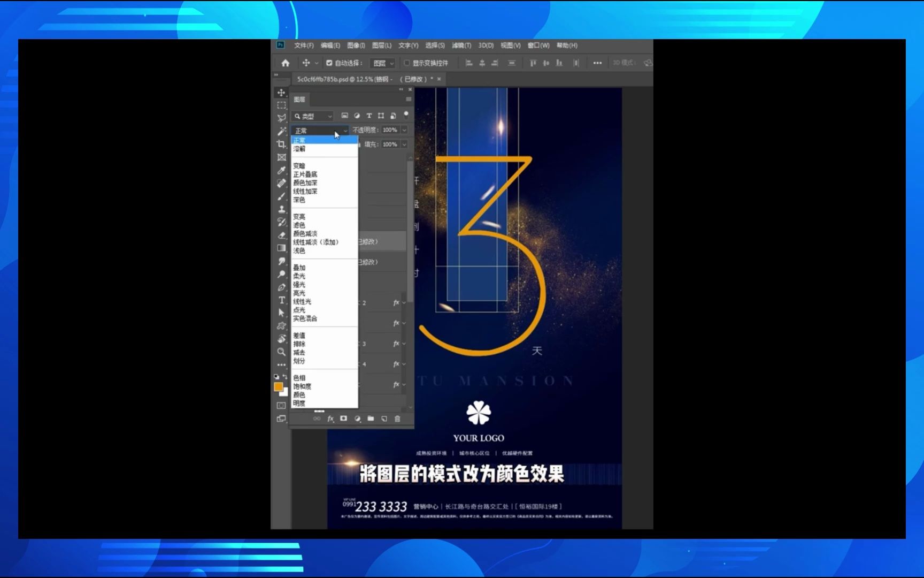
Task: Toggle pixel layer filter icon
Action: click(x=345, y=116)
